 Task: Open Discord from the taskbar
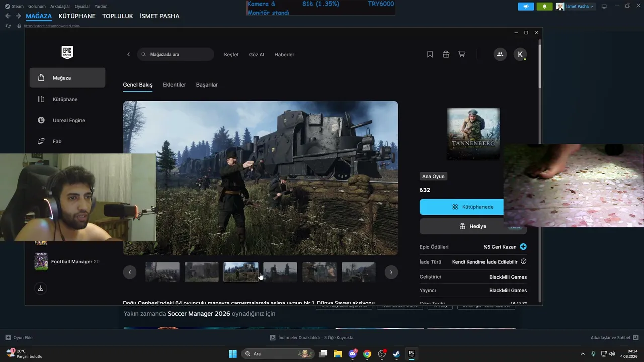pos(353,354)
